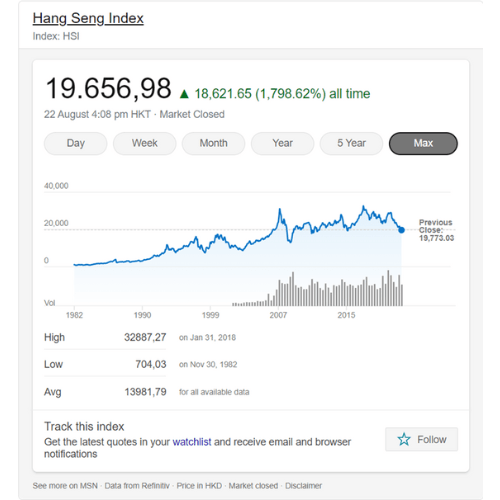The image size is (500, 500).
Task: Click the blue current-price dot on chart
Action: click(402, 230)
